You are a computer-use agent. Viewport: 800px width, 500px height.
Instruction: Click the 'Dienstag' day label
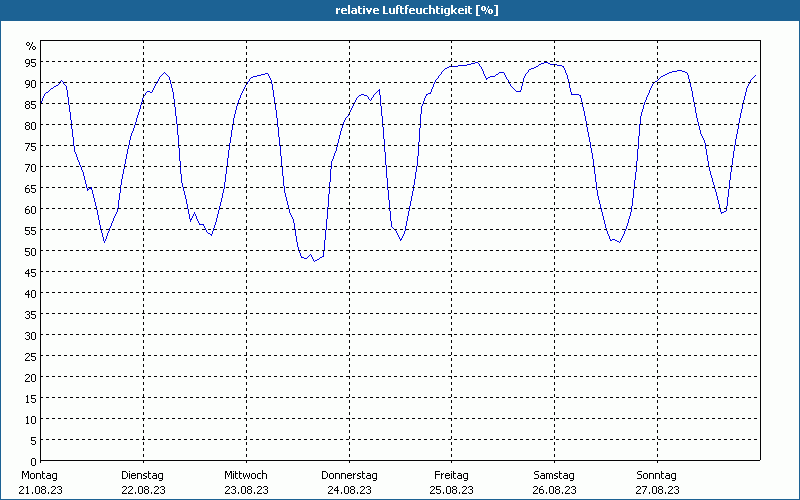142,476
